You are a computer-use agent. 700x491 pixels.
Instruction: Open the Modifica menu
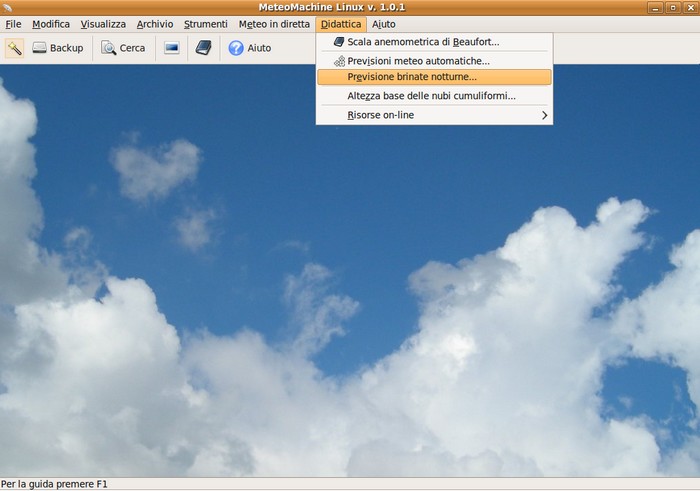(51, 24)
